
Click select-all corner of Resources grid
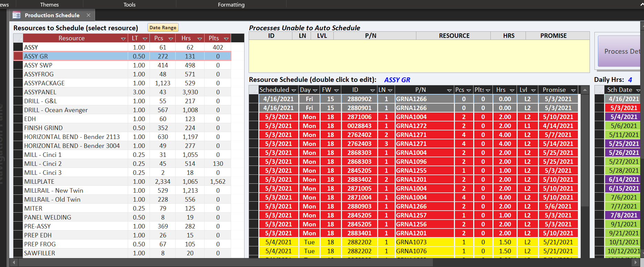click(x=18, y=38)
